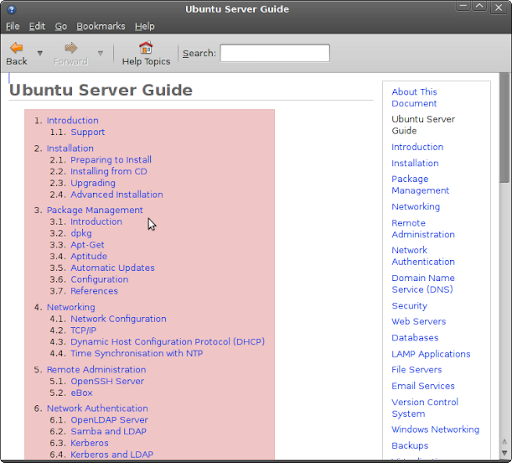The image size is (512, 463).
Task: Open 3.1 Introduction link
Action: (96, 222)
